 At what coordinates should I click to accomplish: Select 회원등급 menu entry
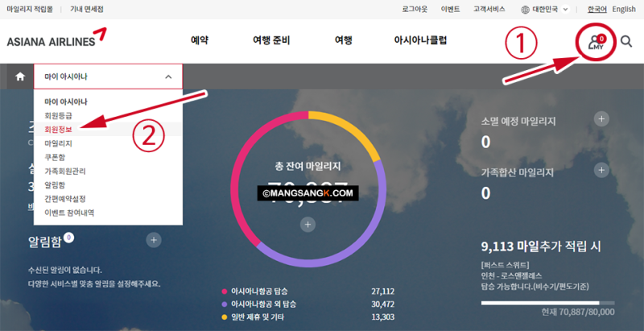pos(58,116)
